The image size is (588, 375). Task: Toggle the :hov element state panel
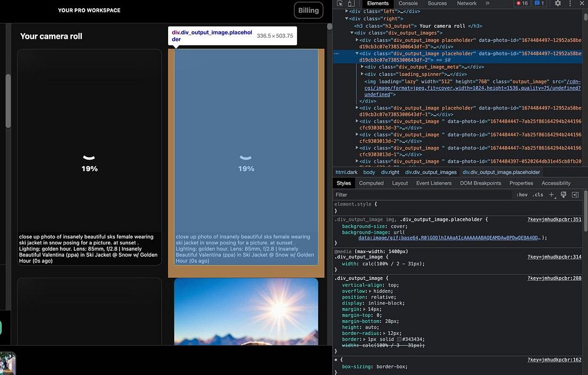(522, 195)
